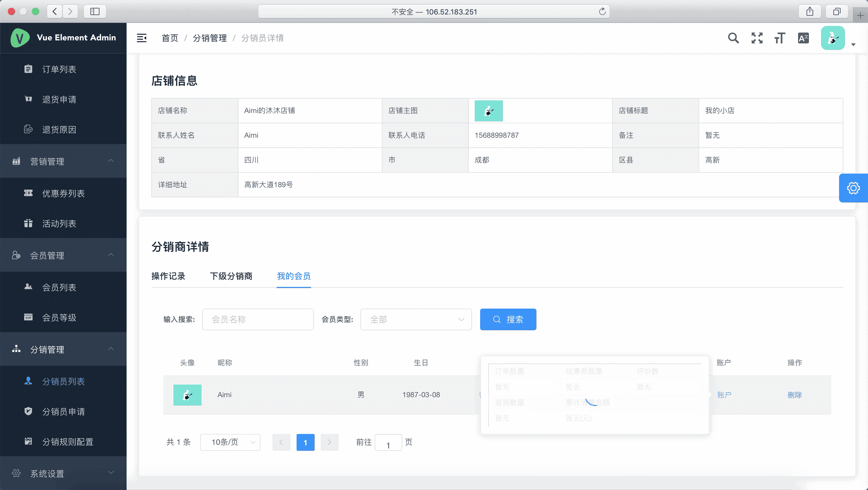Open the floating settings gear panel
The image size is (868, 490).
[x=853, y=188]
